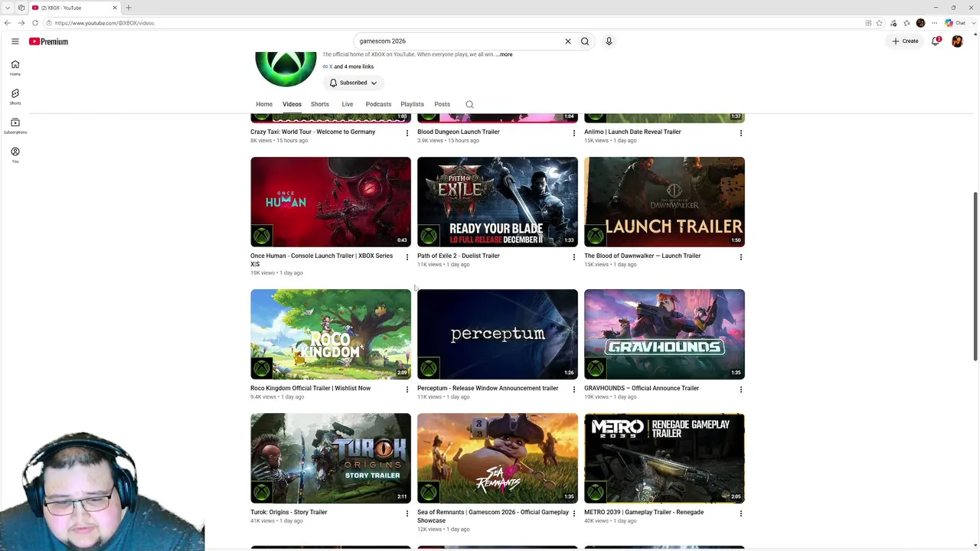Select the XBOX - YouTube browser tab
This screenshot has height=551, width=980.
74,8
